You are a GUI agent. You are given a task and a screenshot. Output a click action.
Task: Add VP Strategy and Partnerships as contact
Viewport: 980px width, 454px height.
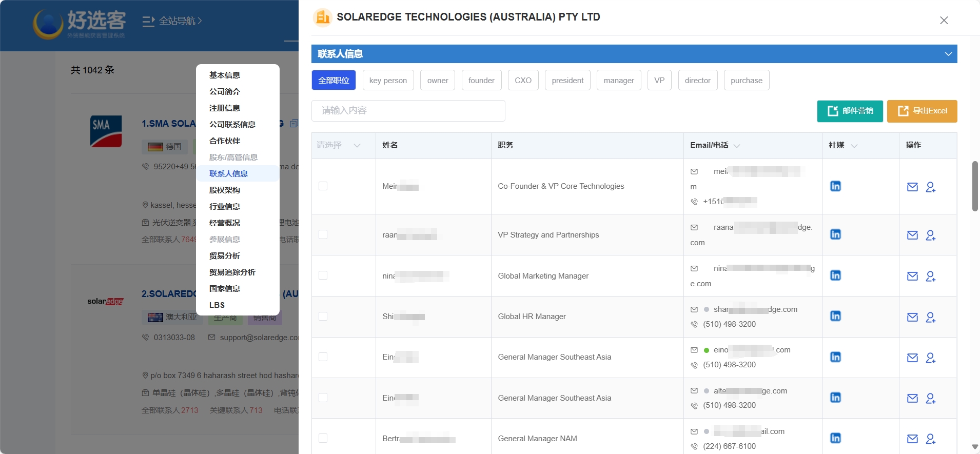(931, 235)
